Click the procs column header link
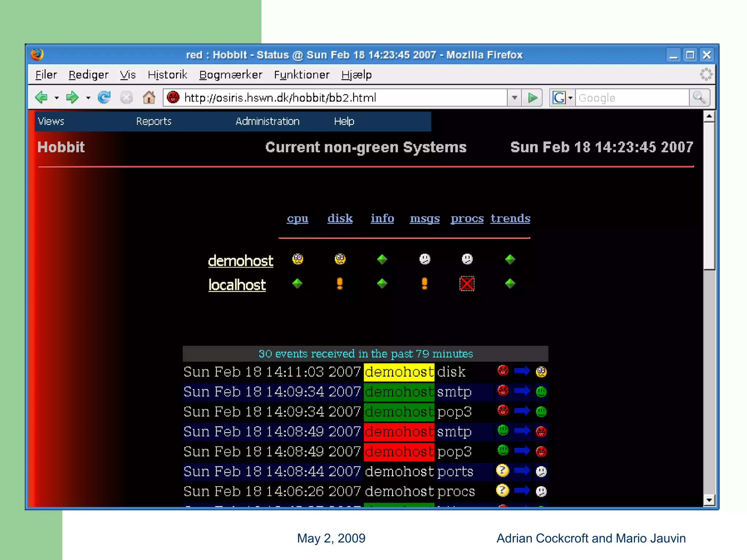The width and height of the screenshot is (747, 560). click(x=467, y=218)
